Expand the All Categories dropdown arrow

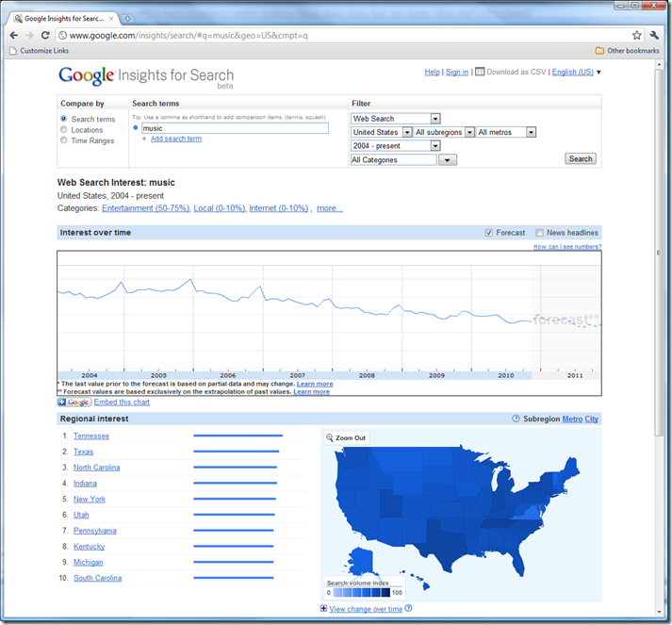point(448,160)
